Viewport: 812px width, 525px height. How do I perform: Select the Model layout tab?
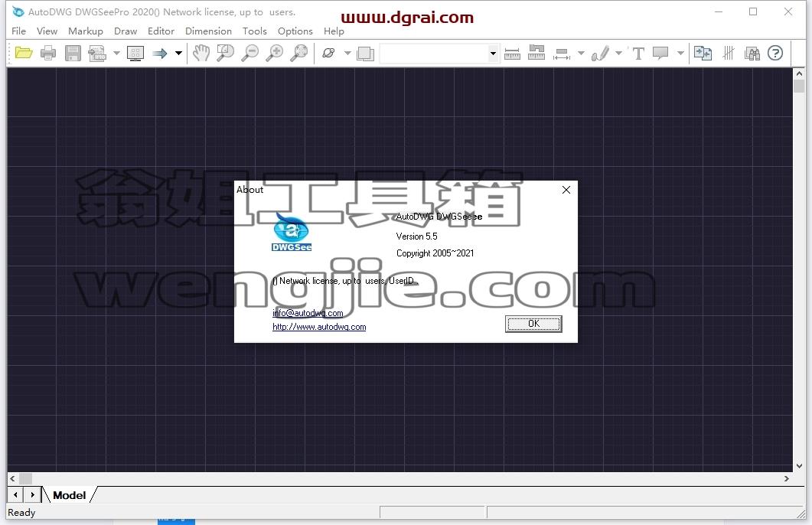click(70, 495)
